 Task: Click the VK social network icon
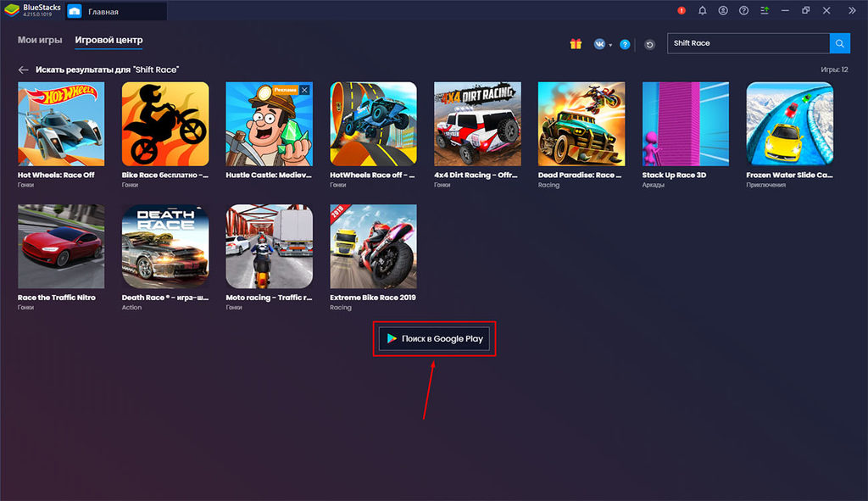pos(599,44)
